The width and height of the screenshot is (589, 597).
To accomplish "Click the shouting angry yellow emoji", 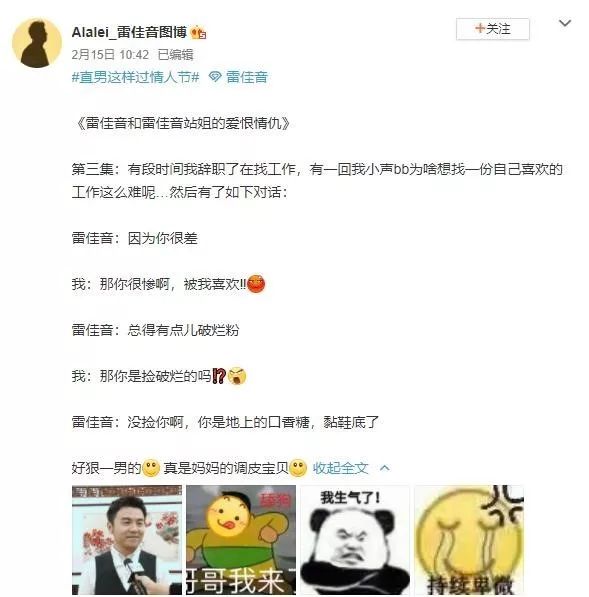I will (237, 376).
